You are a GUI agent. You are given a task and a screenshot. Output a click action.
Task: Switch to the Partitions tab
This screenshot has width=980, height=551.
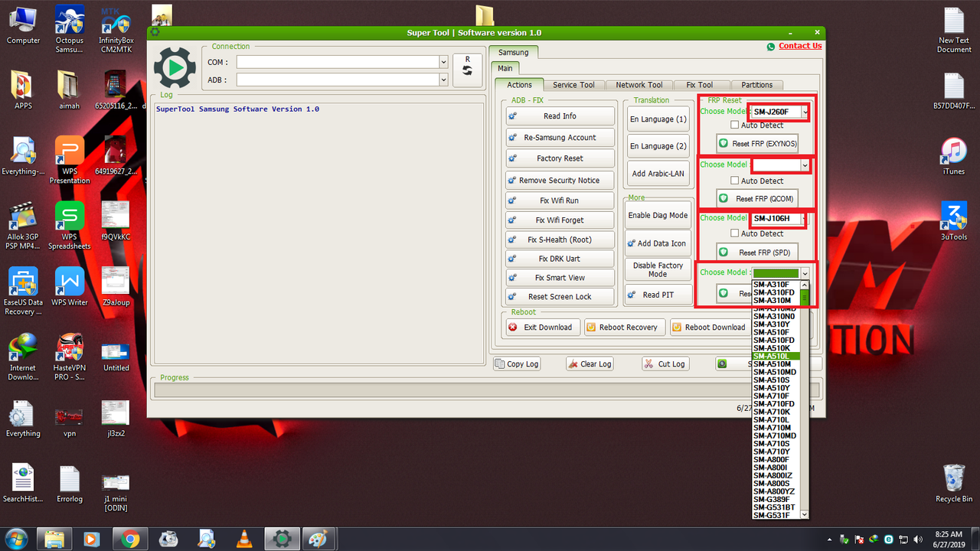tap(757, 85)
